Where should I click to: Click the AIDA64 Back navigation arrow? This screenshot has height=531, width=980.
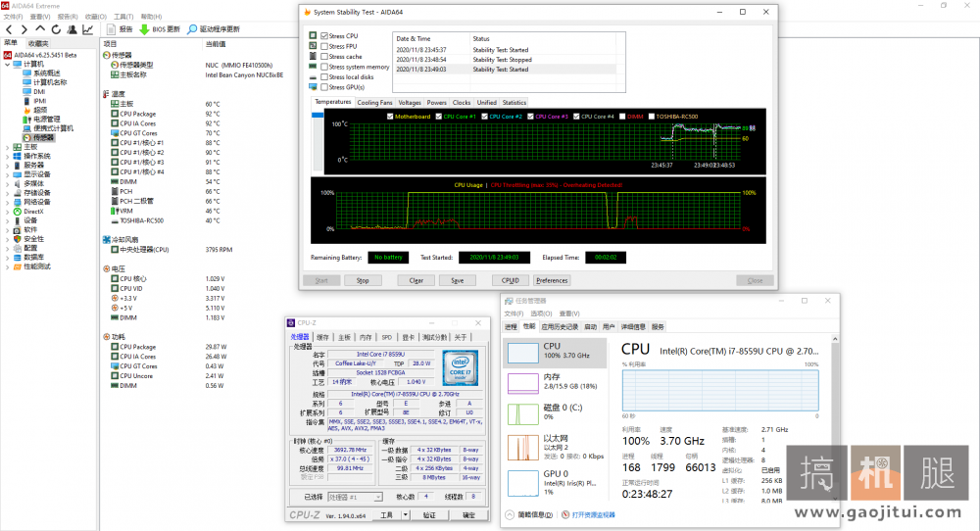(9, 29)
